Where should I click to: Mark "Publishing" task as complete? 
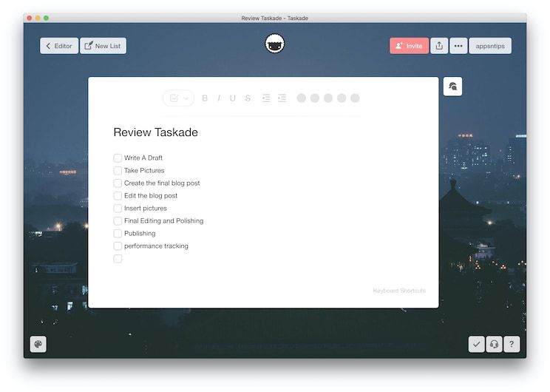118,233
